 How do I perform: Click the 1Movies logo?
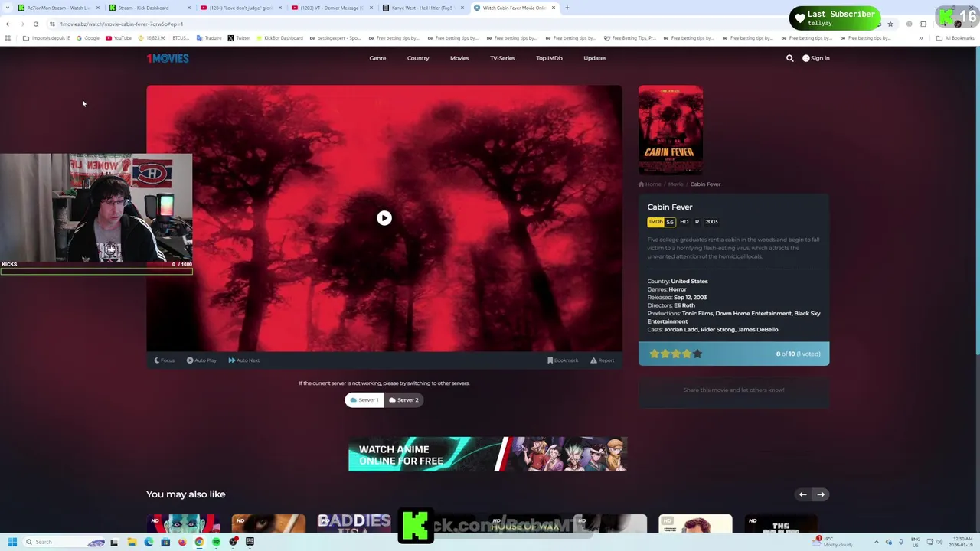[168, 58]
